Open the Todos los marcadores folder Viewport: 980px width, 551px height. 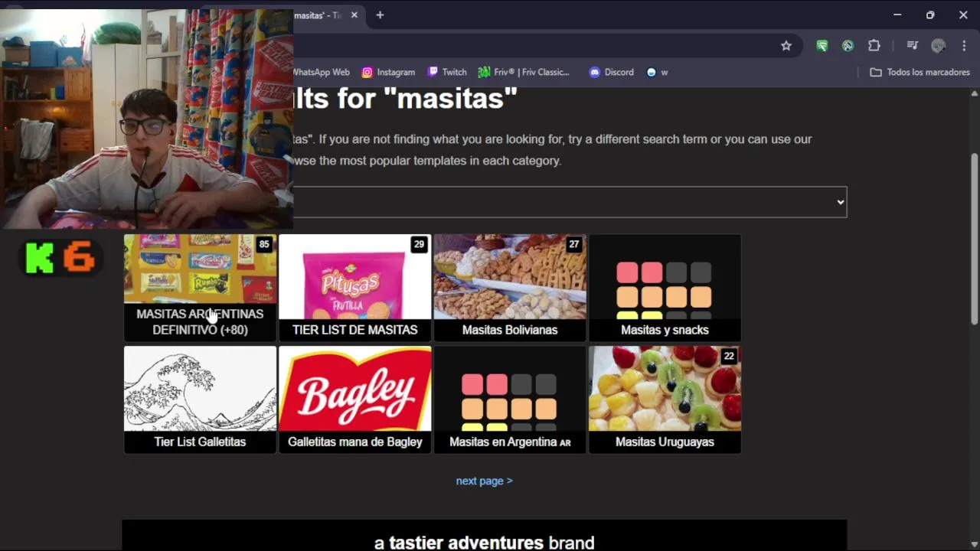pos(920,72)
